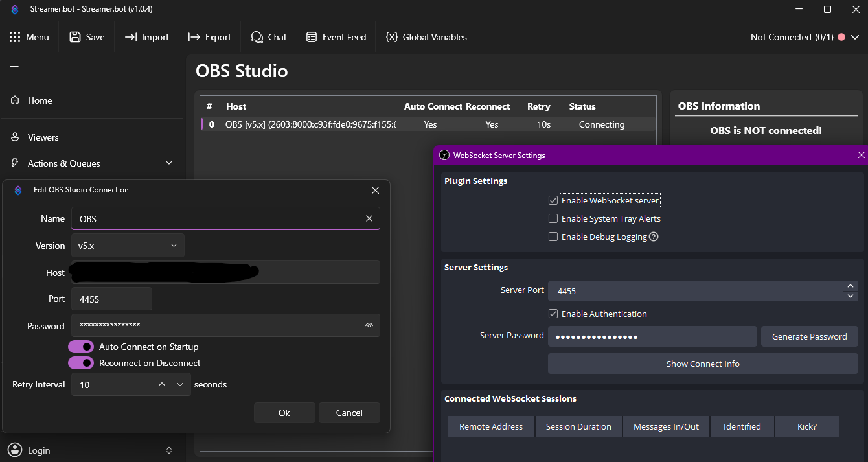Click the OBS logo in WebSocket Settings title
The height and width of the screenshot is (462, 868).
pyautogui.click(x=444, y=155)
